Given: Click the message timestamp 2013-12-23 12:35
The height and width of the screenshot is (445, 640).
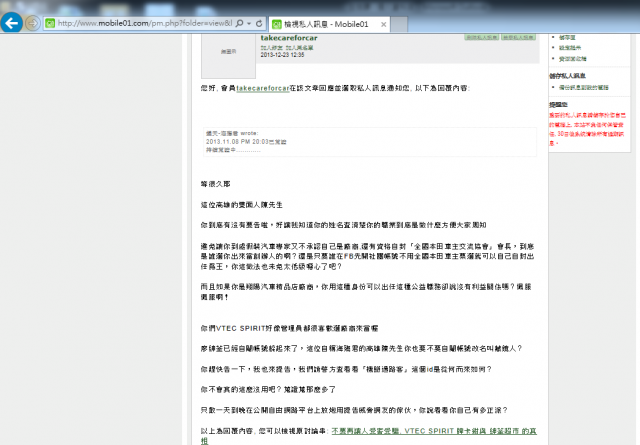Looking at the screenshot, I should (282, 55).
